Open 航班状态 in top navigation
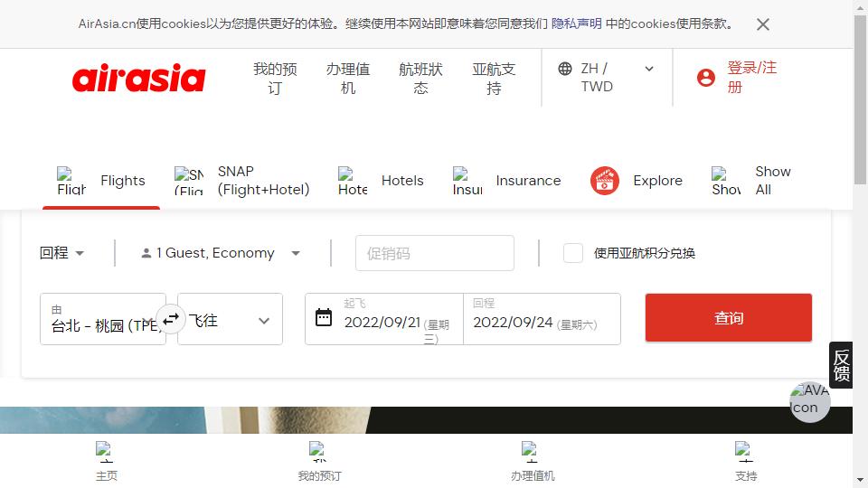Image resolution: width=868 pixels, height=488 pixels. [x=420, y=78]
